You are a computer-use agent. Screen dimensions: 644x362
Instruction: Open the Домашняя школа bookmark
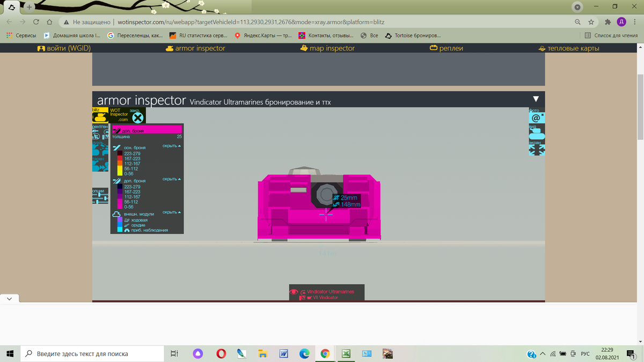pyautogui.click(x=72, y=35)
